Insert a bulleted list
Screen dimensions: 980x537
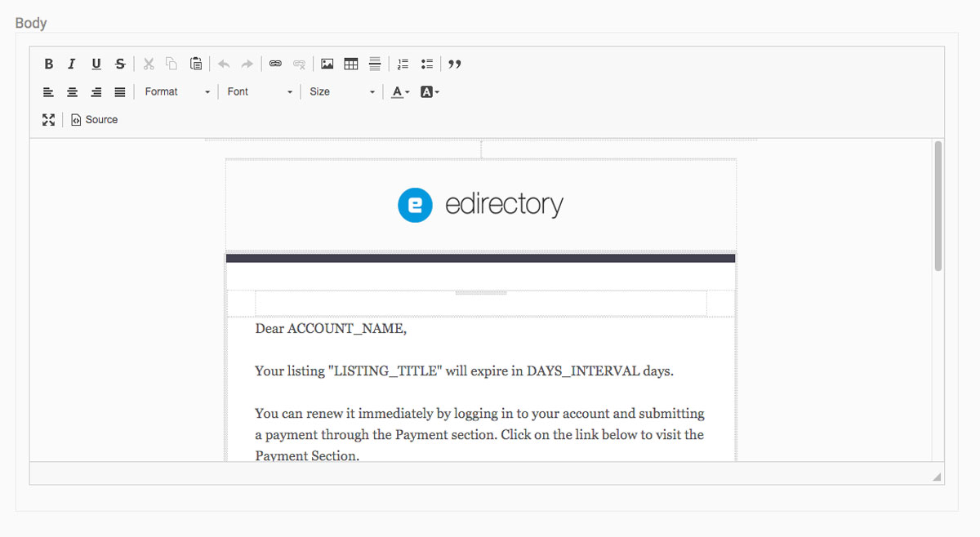426,64
